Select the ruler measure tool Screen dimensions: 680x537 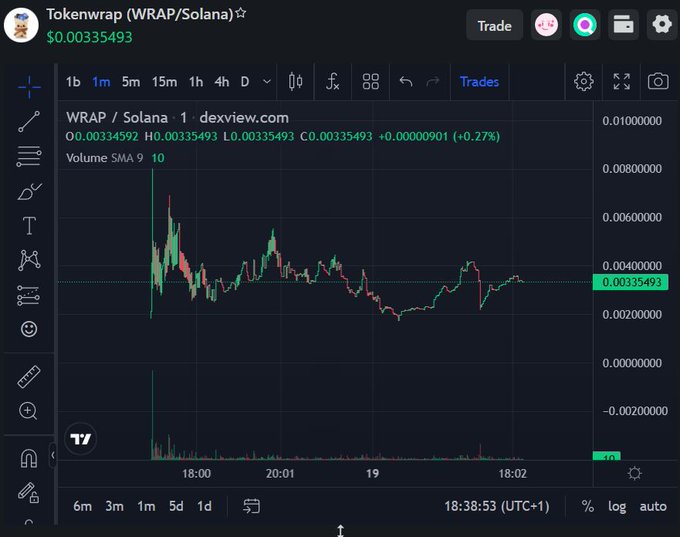click(x=29, y=376)
